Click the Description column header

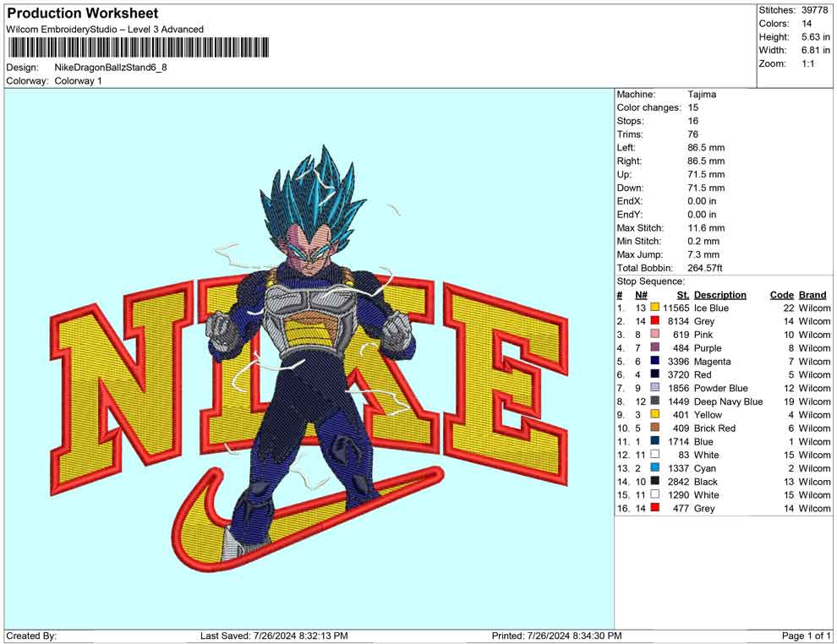[719, 295]
